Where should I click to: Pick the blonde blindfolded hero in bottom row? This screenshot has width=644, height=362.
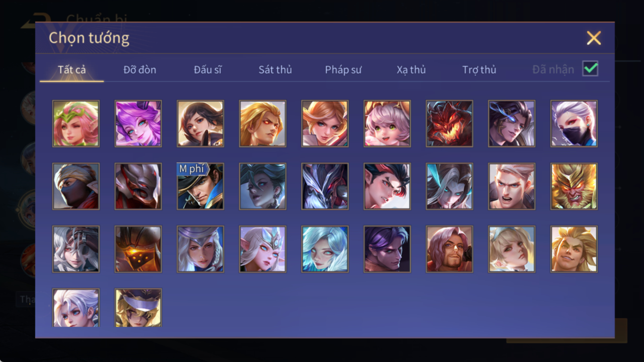click(138, 307)
